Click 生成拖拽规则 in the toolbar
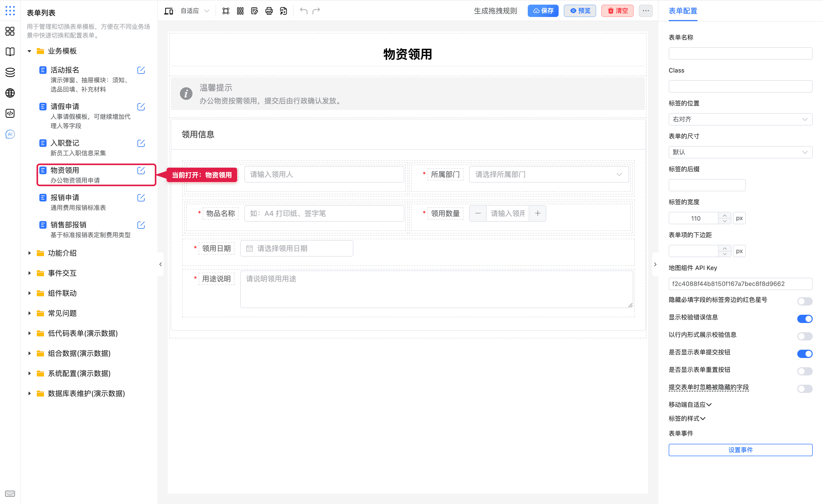The image size is (823, 504). (x=495, y=11)
